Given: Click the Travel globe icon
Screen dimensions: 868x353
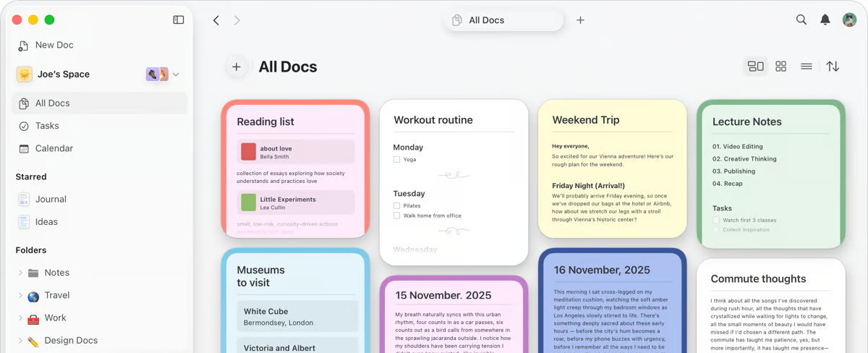Looking at the screenshot, I should click(33, 296).
